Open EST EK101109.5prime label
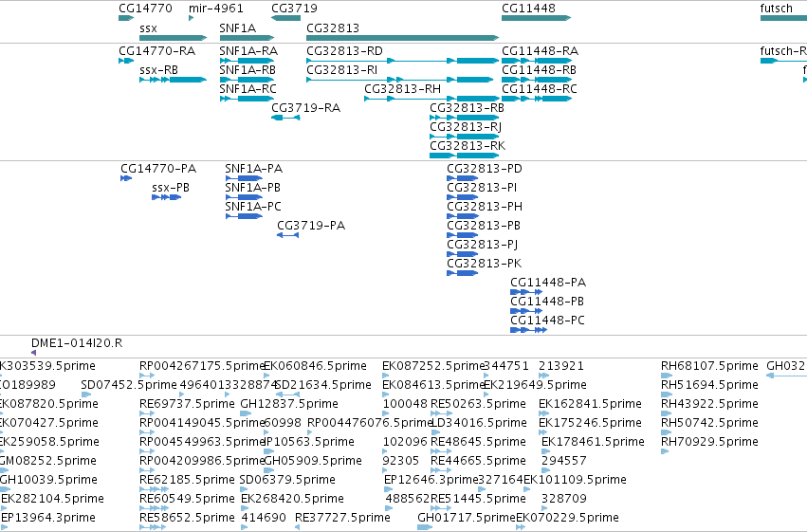This screenshot has height=532, width=807. pos(576,480)
